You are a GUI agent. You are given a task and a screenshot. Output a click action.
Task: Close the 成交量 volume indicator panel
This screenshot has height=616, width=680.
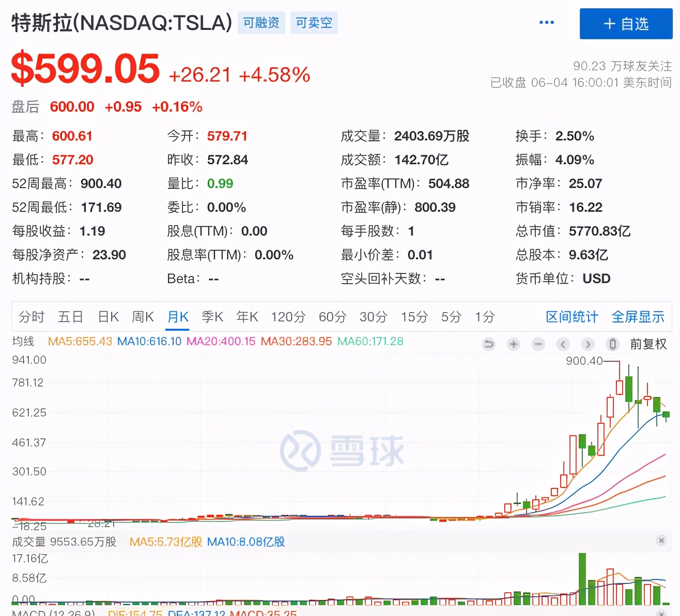coord(661,541)
